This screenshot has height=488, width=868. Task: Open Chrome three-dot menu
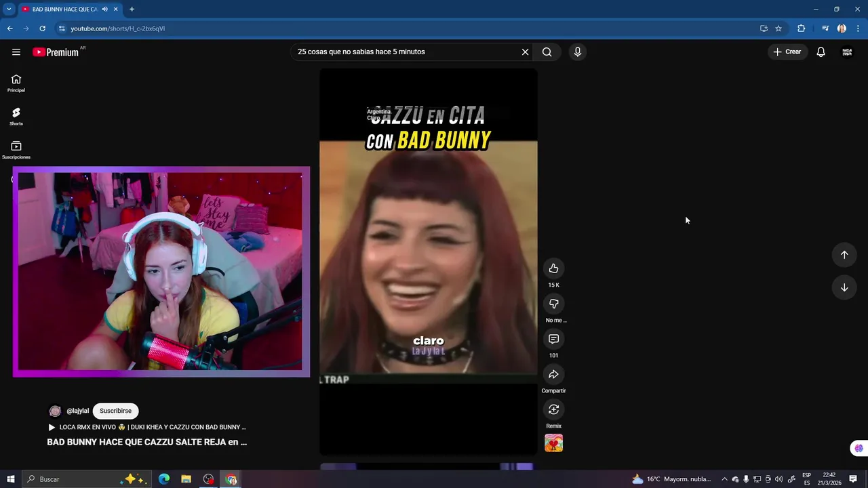[x=859, y=28]
